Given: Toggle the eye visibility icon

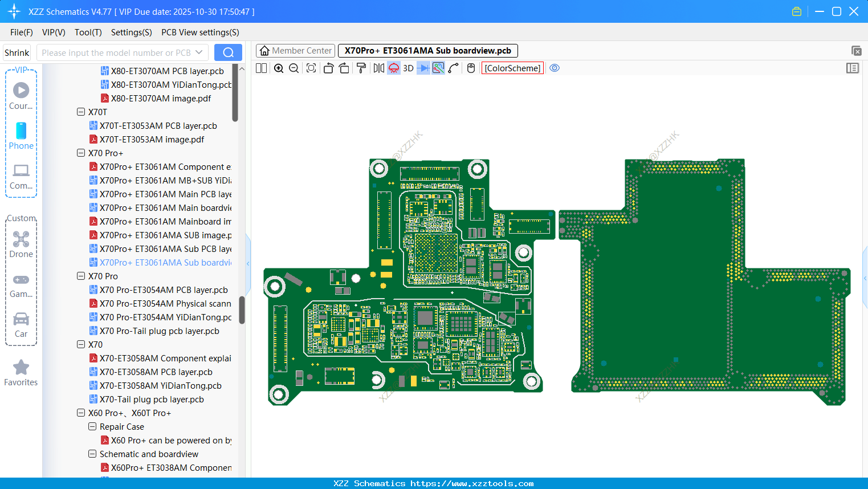Looking at the screenshot, I should 555,68.
